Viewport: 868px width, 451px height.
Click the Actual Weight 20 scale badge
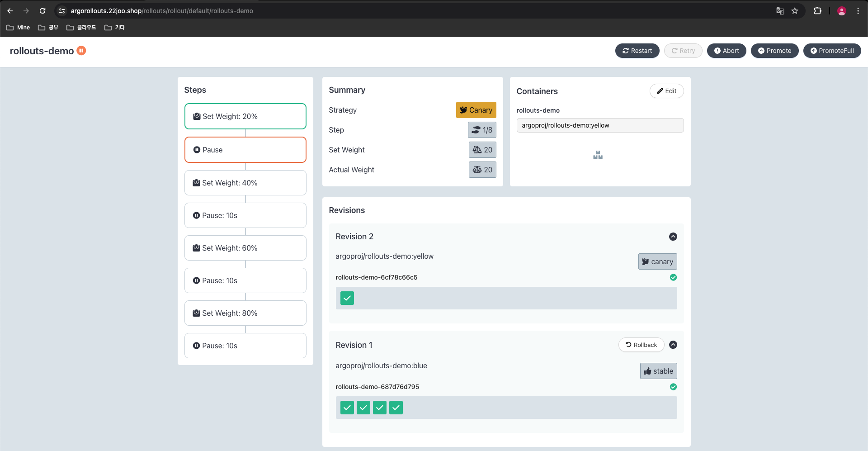482,170
